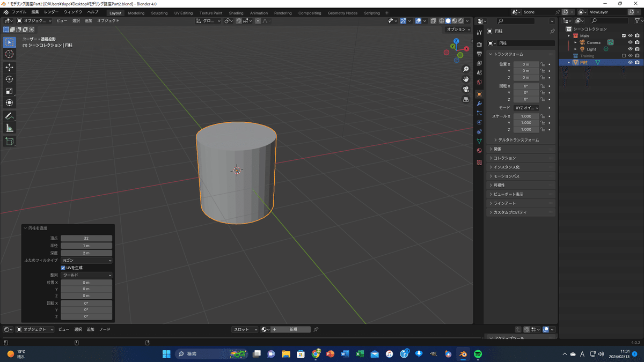Click the viewport pan hand icon
Viewport: 644px width, 362px height.
pyautogui.click(x=466, y=79)
